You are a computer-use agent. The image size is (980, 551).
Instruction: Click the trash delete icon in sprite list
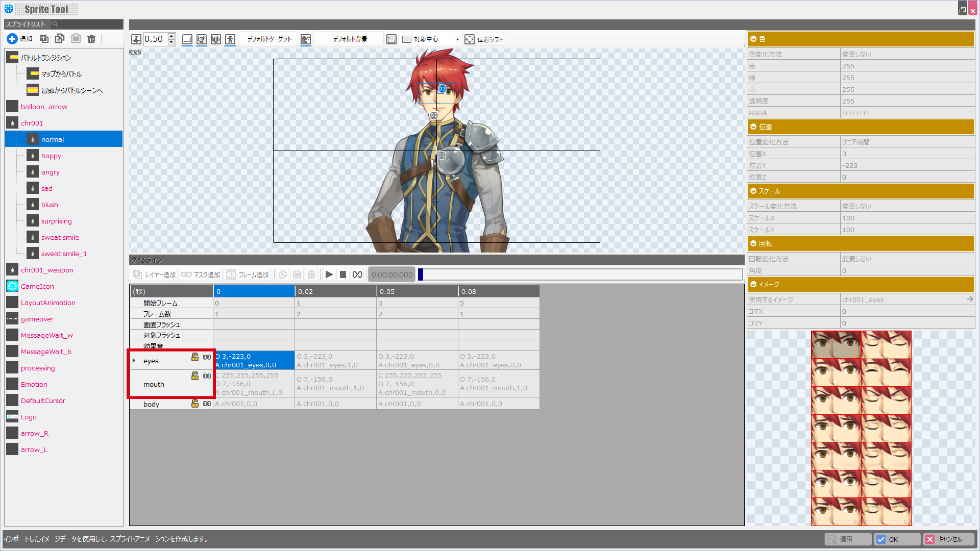91,39
